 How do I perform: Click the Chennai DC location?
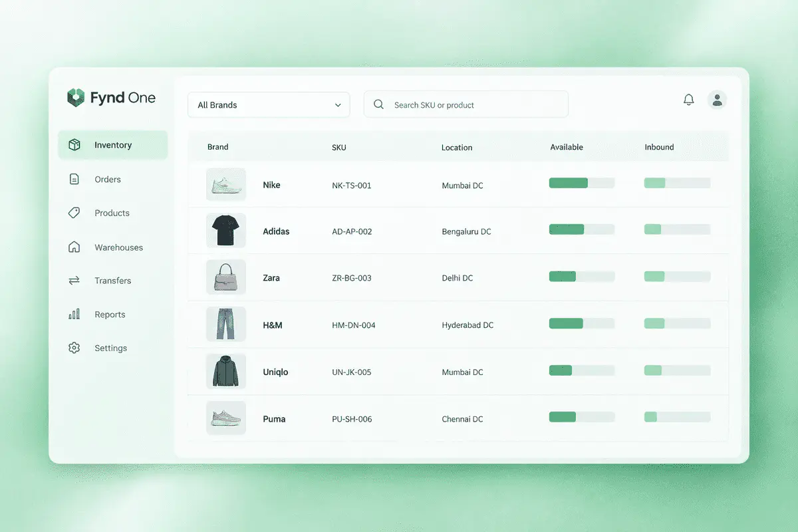point(462,419)
